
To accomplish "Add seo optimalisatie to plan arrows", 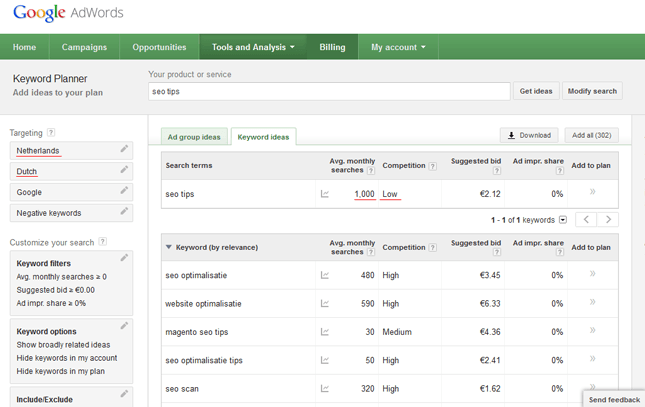I will [x=592, y=274].
